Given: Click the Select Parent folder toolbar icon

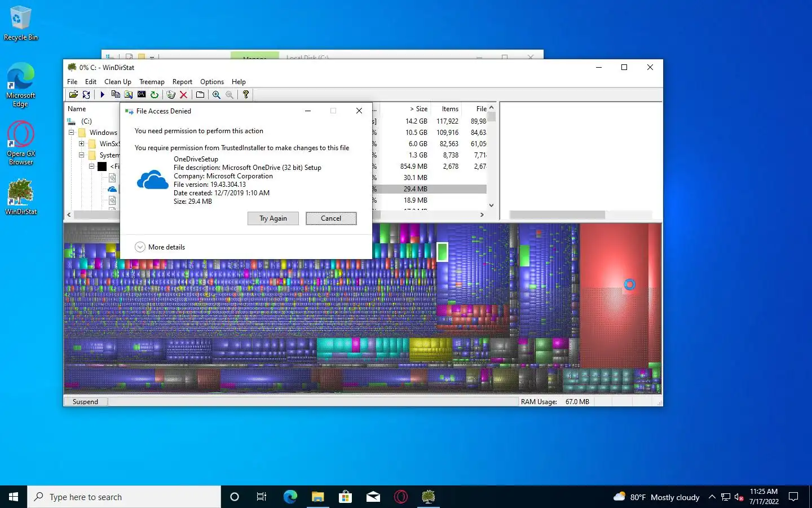Looking at the screenshot, I should point(200,95).
